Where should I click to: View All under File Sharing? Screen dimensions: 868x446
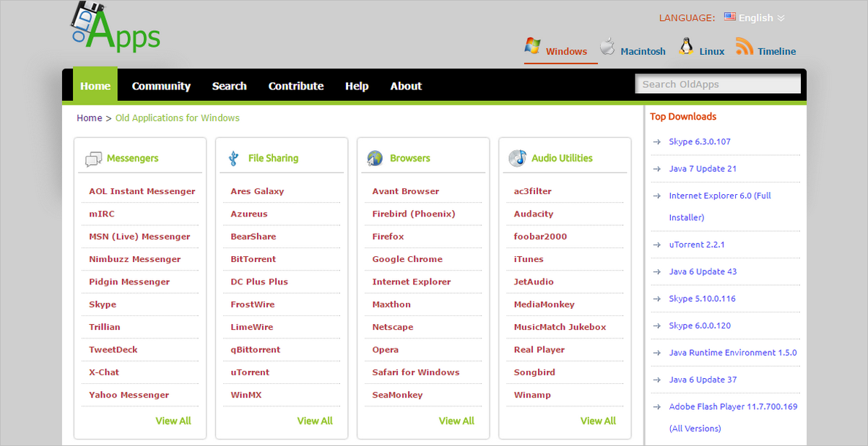coord(315,421)
